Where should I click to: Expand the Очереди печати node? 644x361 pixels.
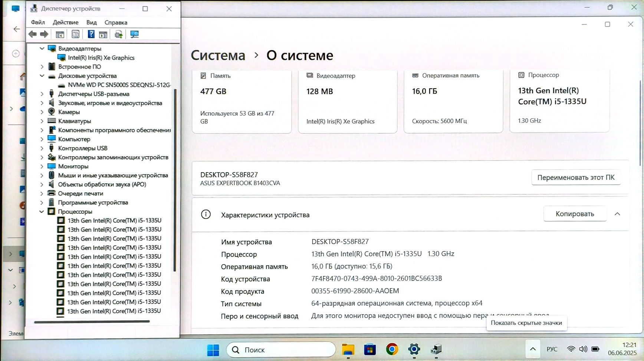pos(42,193)
